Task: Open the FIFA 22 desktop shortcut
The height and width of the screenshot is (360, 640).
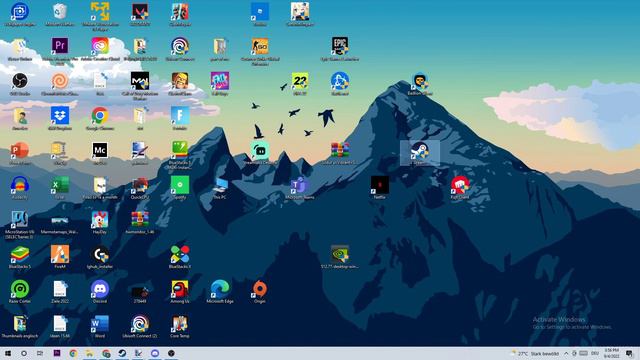Action: tap(300, 81)
